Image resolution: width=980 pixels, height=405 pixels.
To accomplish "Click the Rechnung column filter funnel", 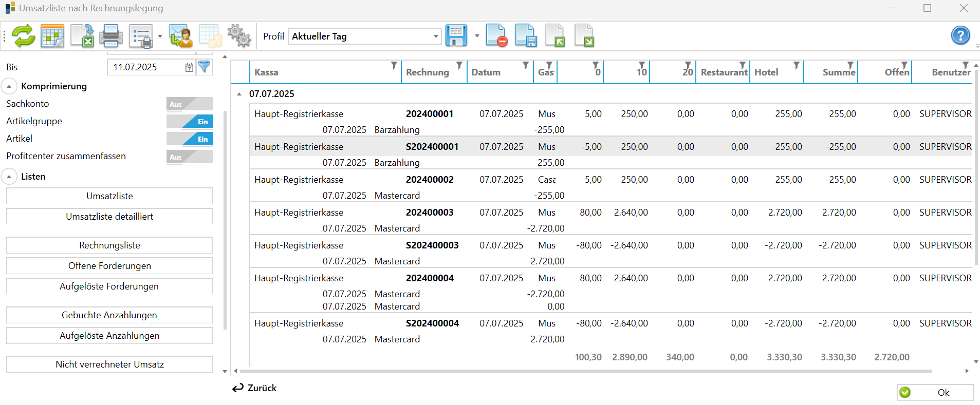I will 459,65.
